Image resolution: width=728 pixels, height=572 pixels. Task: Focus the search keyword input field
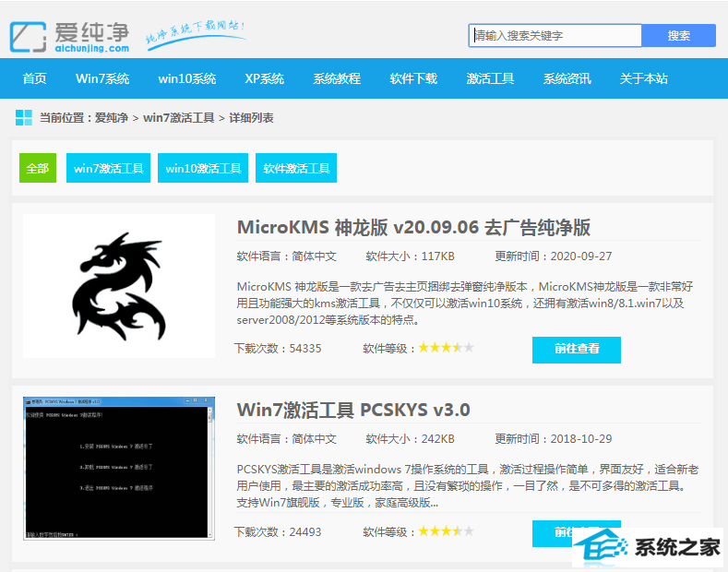click(555, 36)
